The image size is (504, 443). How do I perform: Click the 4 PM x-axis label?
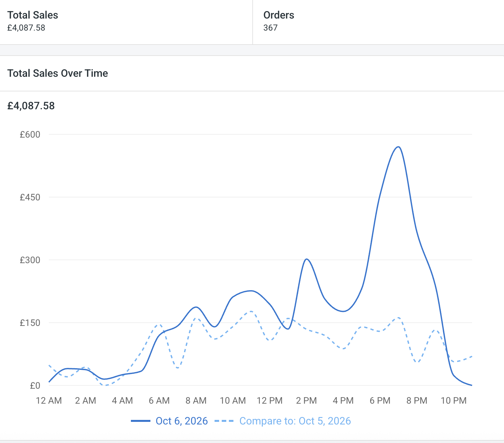[343, 400]
